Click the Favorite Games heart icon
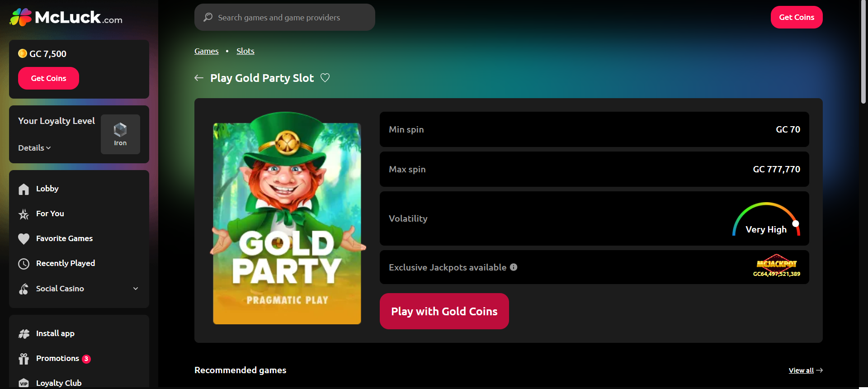Viewport: 868px width, 389px height. pyautogui.click(x=24, y=239)
